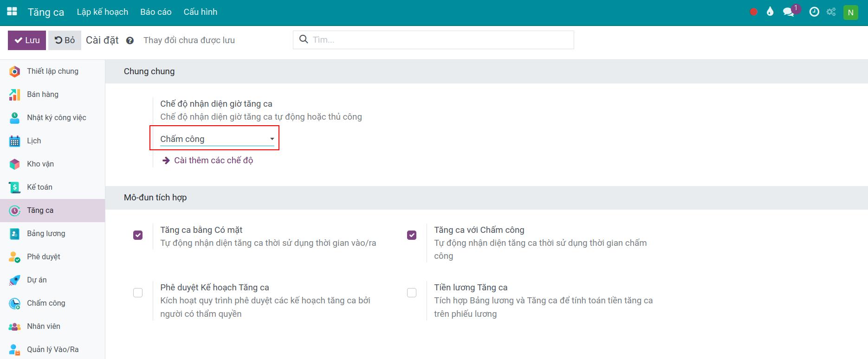868x359 pixels.
Task: Open the apps grid home menu icon
Action: [12, 12]
